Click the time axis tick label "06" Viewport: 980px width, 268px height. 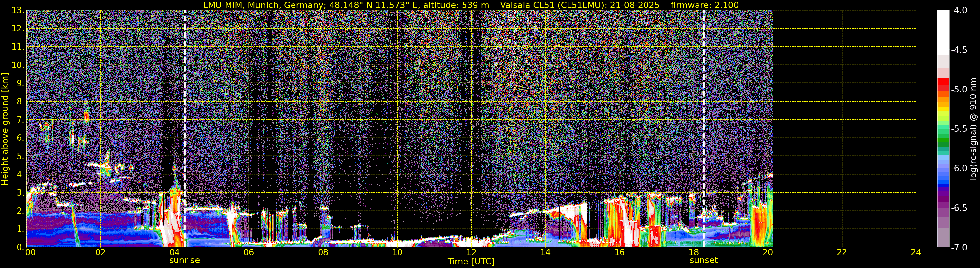[x=249, y=253]
